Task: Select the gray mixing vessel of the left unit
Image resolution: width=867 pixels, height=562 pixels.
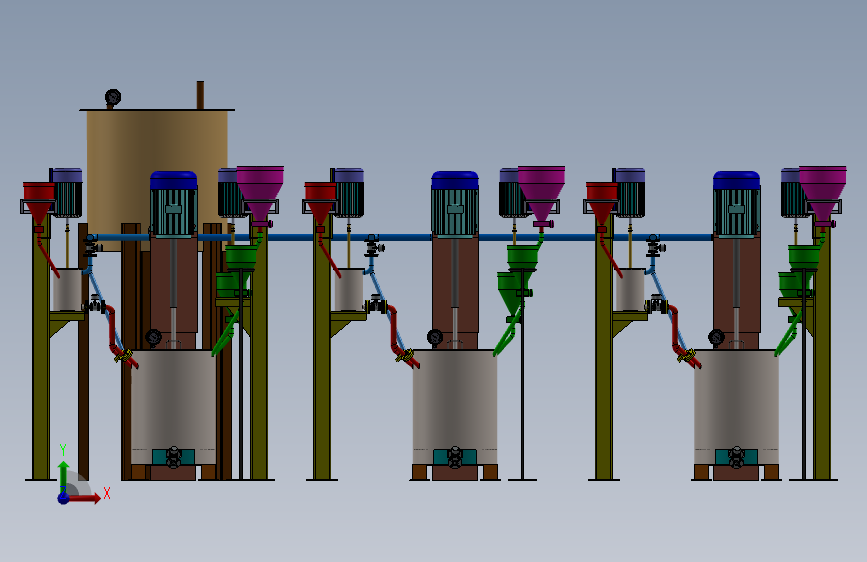Action: 174,407
